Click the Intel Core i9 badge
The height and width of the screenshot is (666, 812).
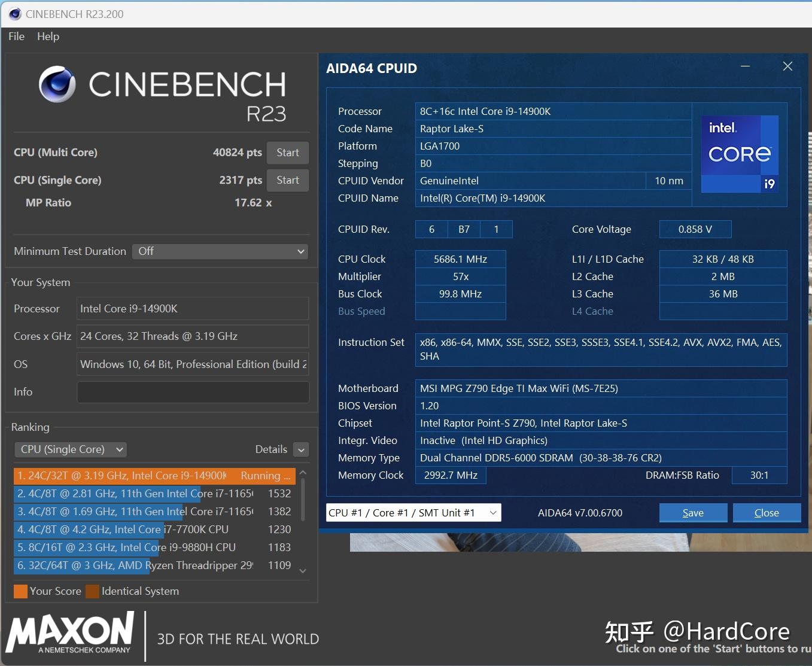(x=740, y=154)
